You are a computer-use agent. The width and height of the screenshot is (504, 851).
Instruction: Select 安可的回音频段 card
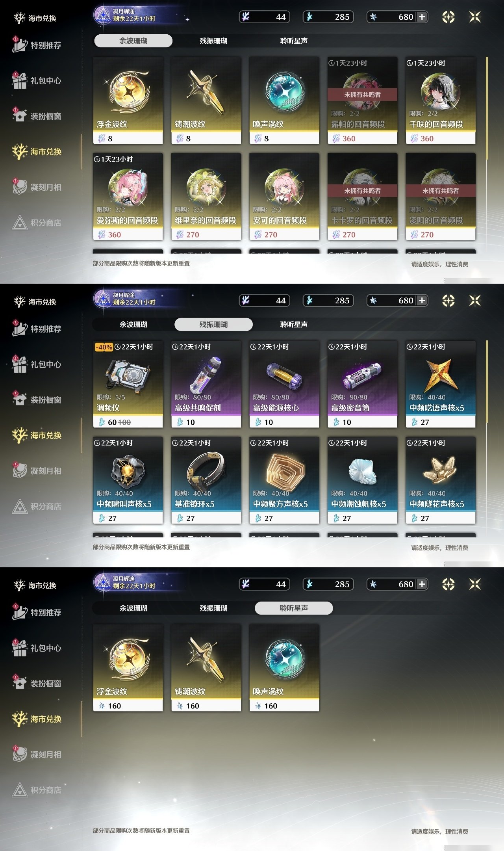coord(284,197)
